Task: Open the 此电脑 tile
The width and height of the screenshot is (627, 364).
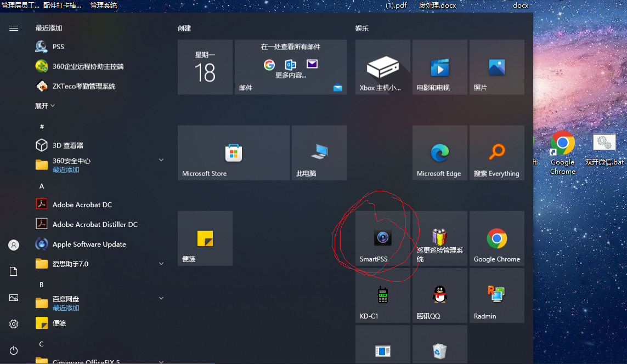Action: 319,152
